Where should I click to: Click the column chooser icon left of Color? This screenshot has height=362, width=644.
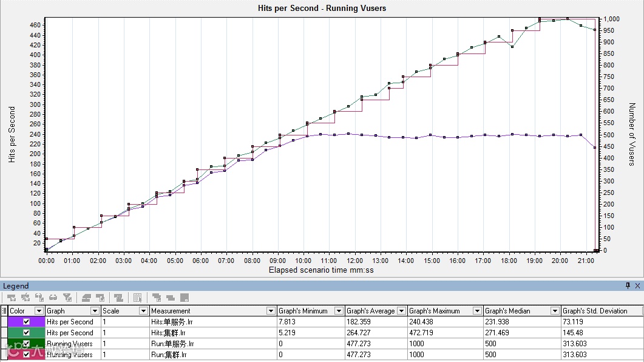click(4, 310)
